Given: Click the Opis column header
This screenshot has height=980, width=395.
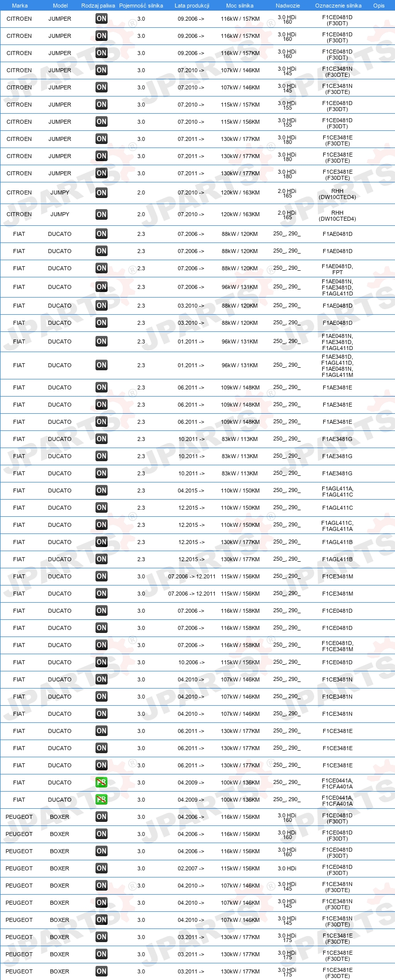Looking at the screenshot, I should pyautogui.click(x=379, y=6).
